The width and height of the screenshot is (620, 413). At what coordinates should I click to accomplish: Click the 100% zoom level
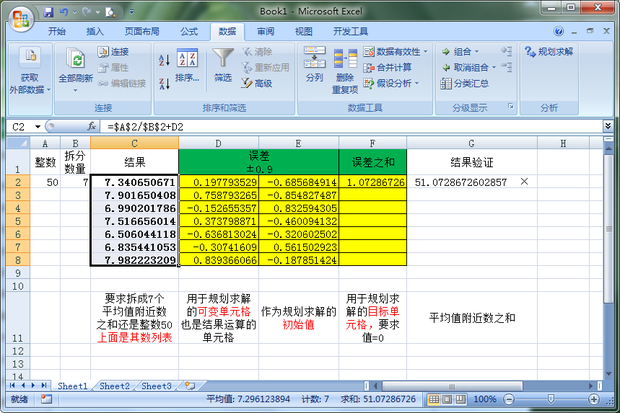tap(485, 399)
